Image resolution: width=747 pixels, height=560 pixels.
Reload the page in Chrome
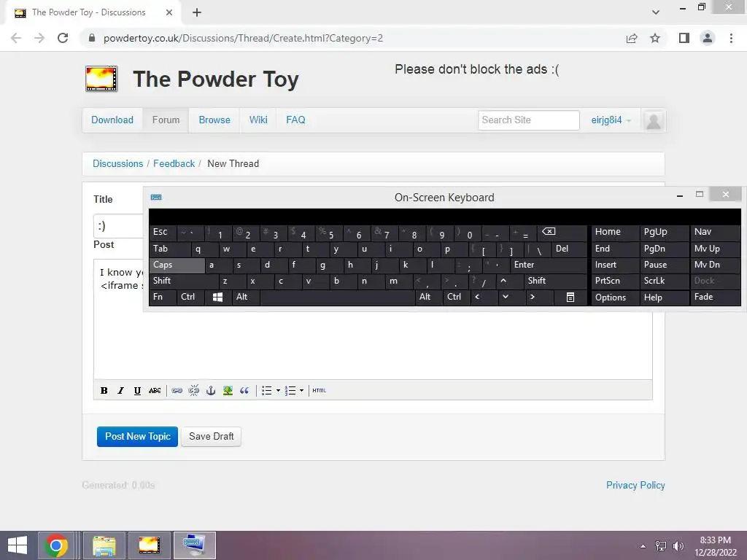63,38
